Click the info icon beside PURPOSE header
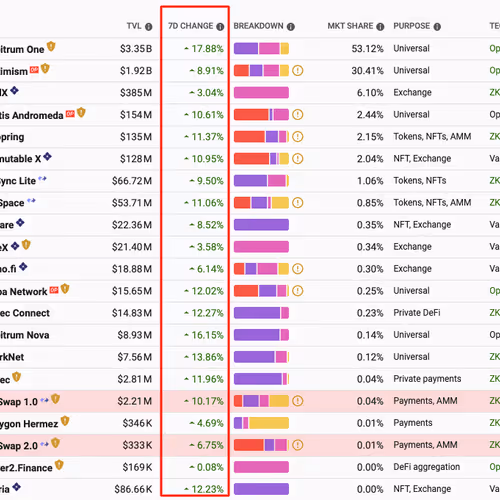Viewport: 500px width, 500px height. (x=437, y=27)
